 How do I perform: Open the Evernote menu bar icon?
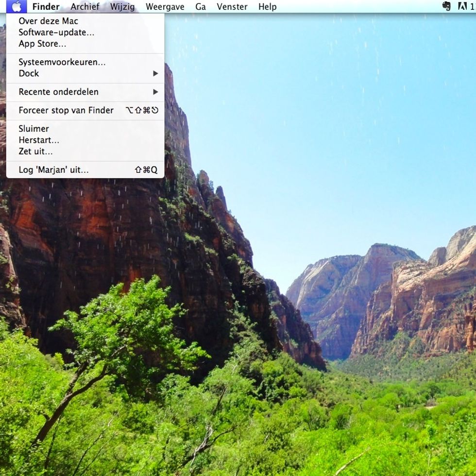[446, 6]
